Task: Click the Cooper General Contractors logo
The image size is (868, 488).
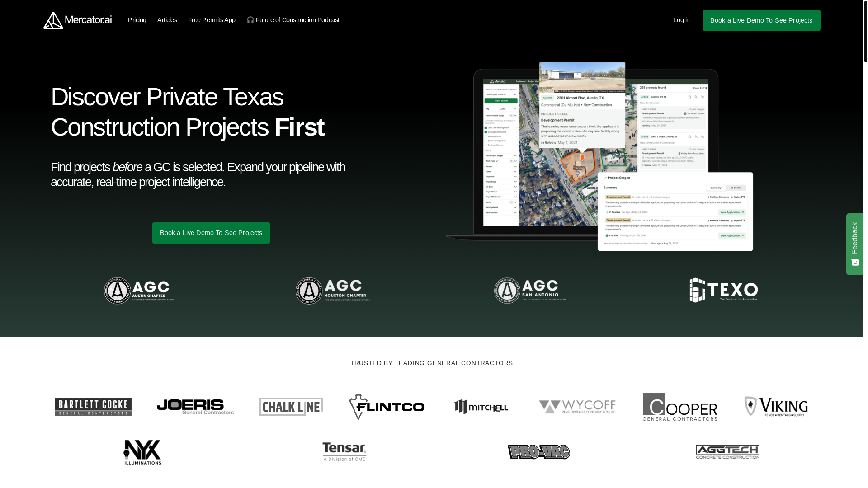Action: coord(680,407)
